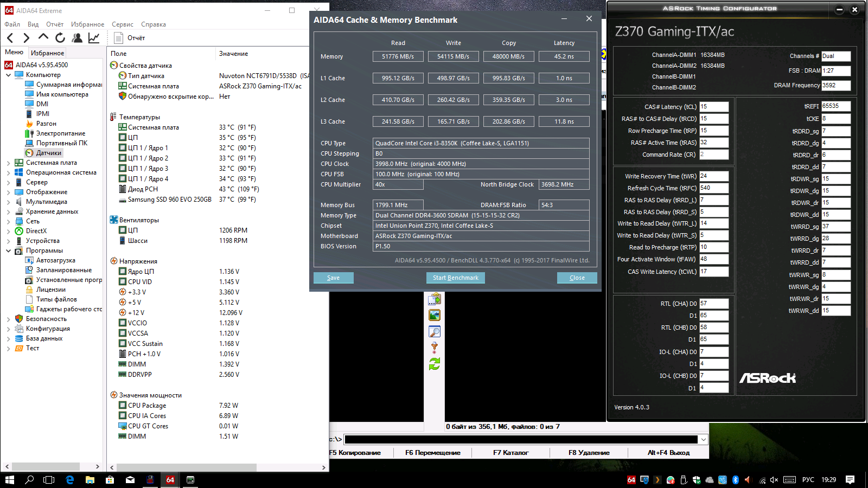This screenshot has height=488, width=868.
Task: Select the DMI item icon in the tree
Action: pyautogui.click(x=29, y=104)
